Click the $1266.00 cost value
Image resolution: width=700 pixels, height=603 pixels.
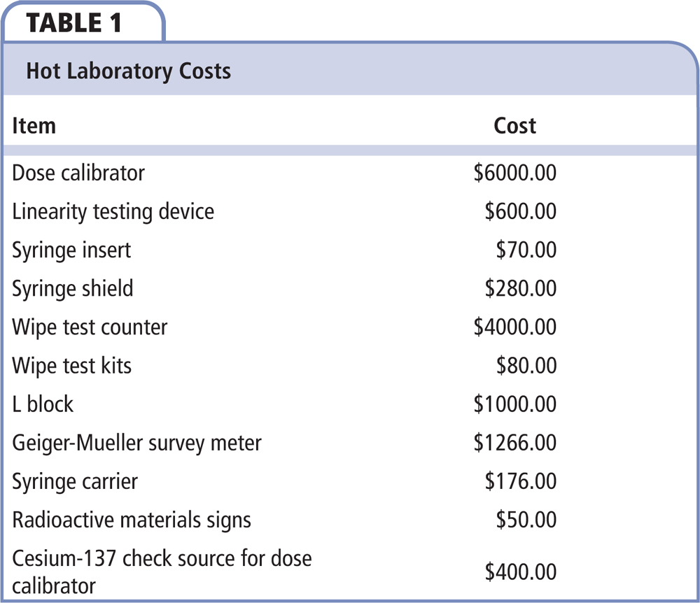pyautogui.click(x=514, y=443)
